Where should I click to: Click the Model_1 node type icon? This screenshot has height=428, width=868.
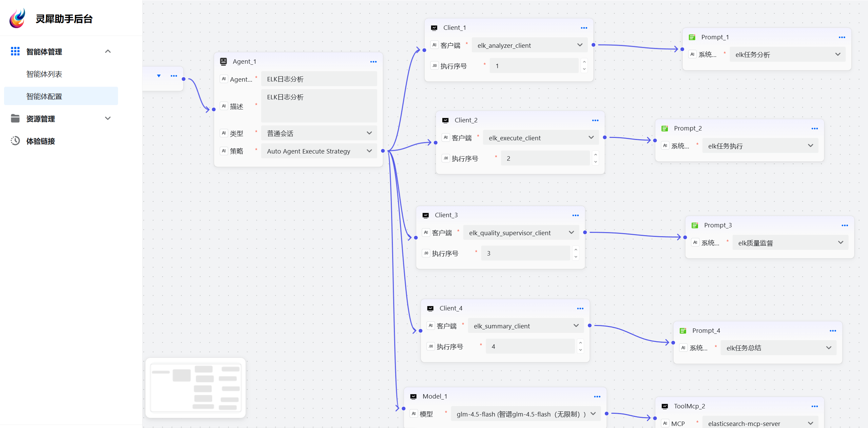point(413,396)
